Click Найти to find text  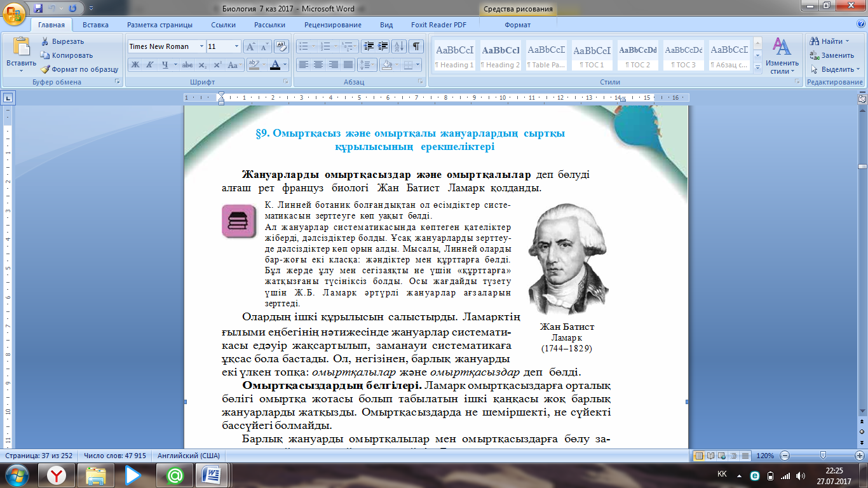(829, 41)
